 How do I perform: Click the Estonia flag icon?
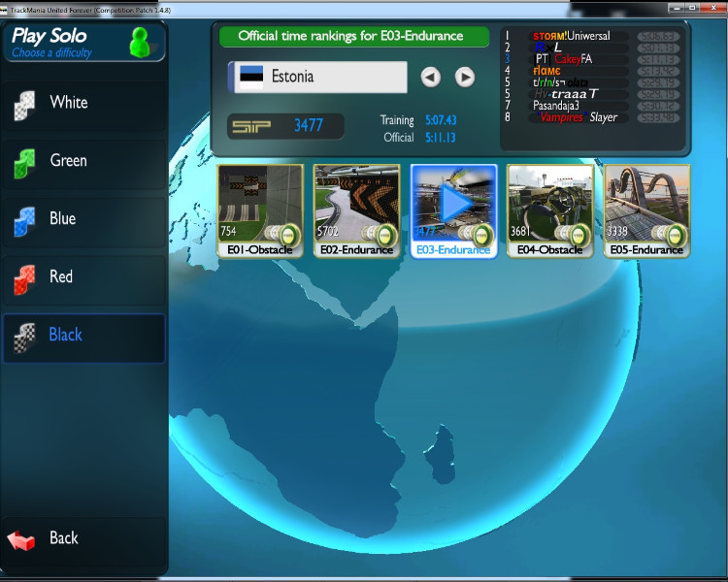(251, 77)
